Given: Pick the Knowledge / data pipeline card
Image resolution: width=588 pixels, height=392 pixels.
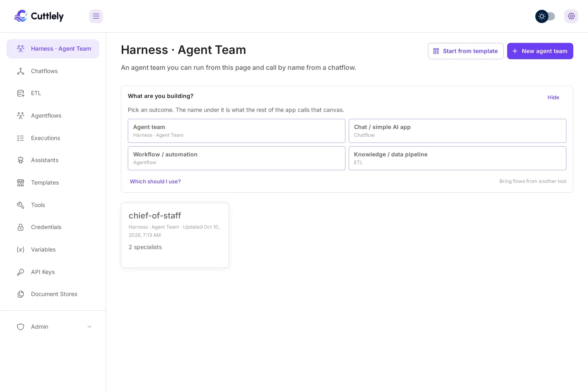Looking at the screenshot, I should tap(457, 158).
